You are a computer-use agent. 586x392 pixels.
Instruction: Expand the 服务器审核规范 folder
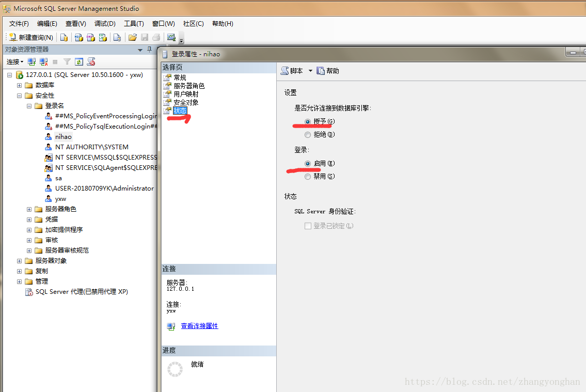pos(29,250)
